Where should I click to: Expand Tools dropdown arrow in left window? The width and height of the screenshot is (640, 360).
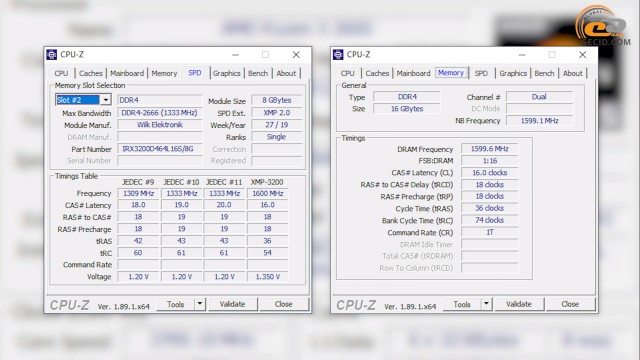200,304
